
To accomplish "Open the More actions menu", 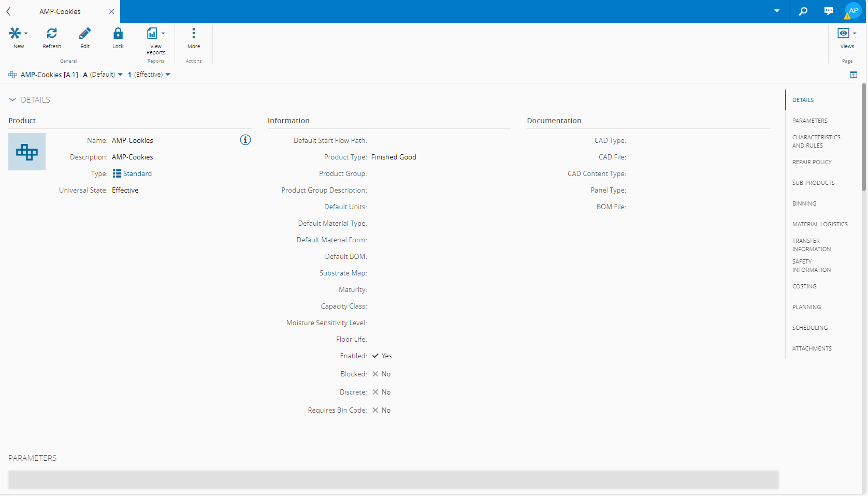I will [194, 34].
